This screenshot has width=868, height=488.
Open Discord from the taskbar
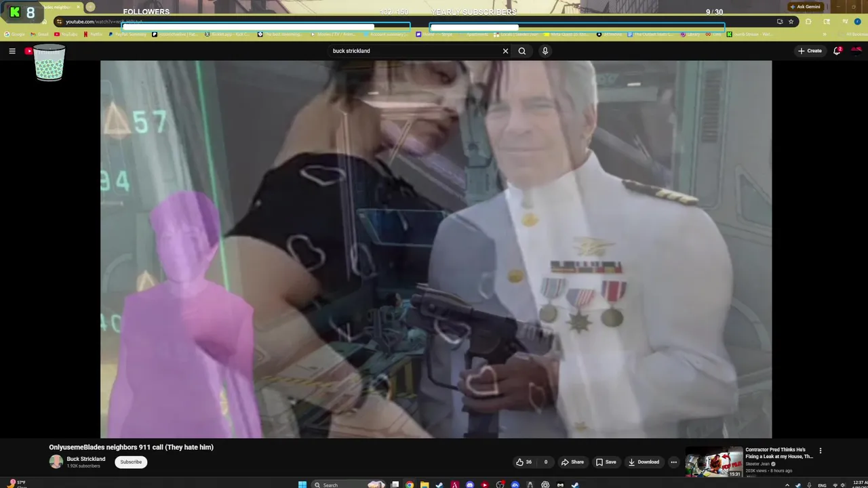point(470,485)
